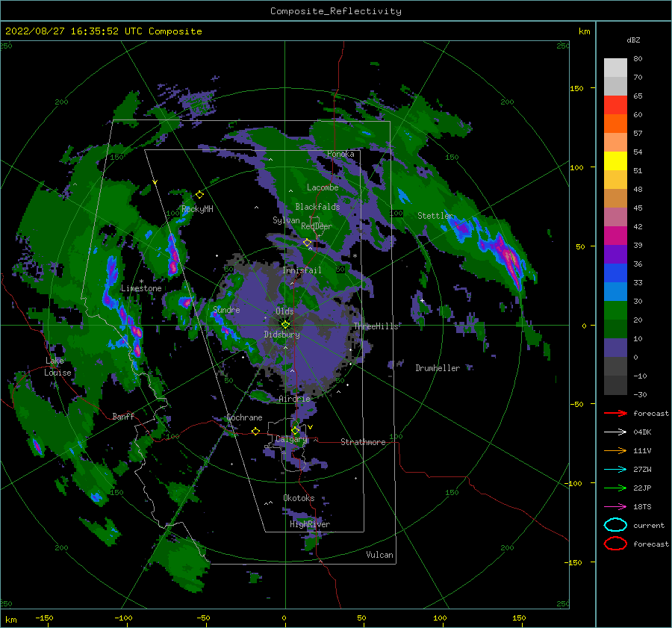Click the Didsbury town label
Viewport: 672px width, 628px height.
[x=281, y=335]
